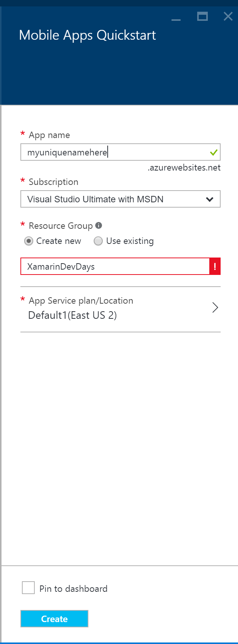The width and height of the screenshot is (238, 644).
Task: Click the .azurewebsites.net domain suffix
Action: [x=184, y=168]
